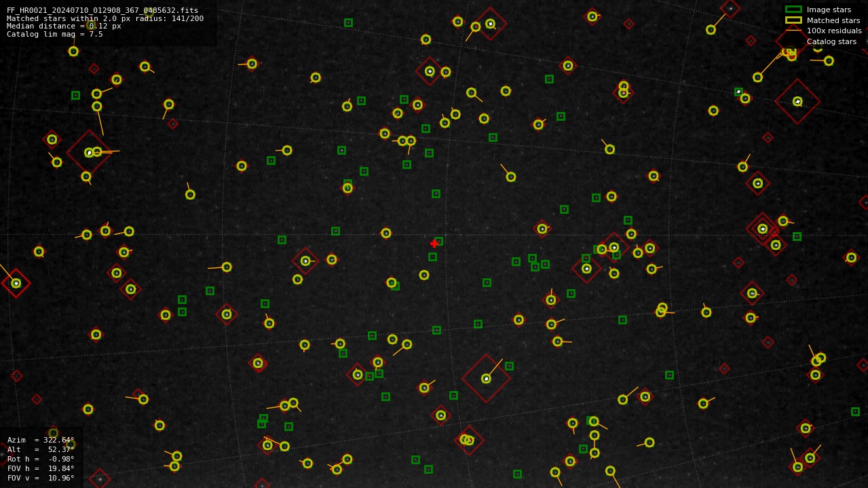Select the 'Catalog stars' legend label
868x488 pixels.
coord(831,41)
